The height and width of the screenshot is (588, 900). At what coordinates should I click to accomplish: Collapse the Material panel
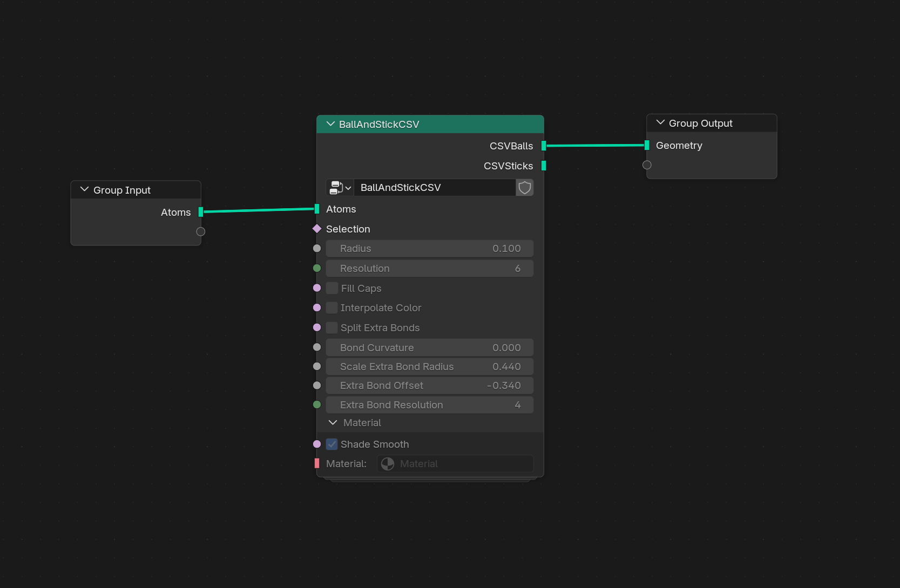pyautogui.click(x=333, y=423)
